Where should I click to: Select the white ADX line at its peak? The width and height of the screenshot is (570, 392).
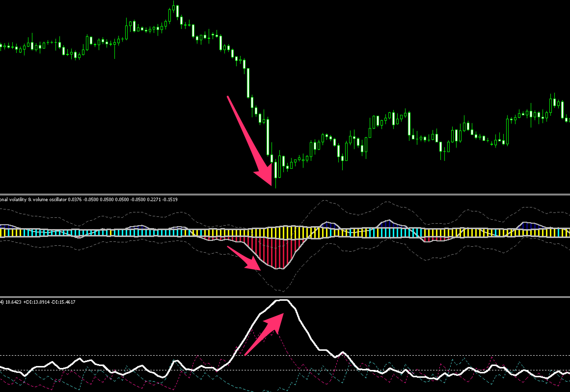(281, 300)
